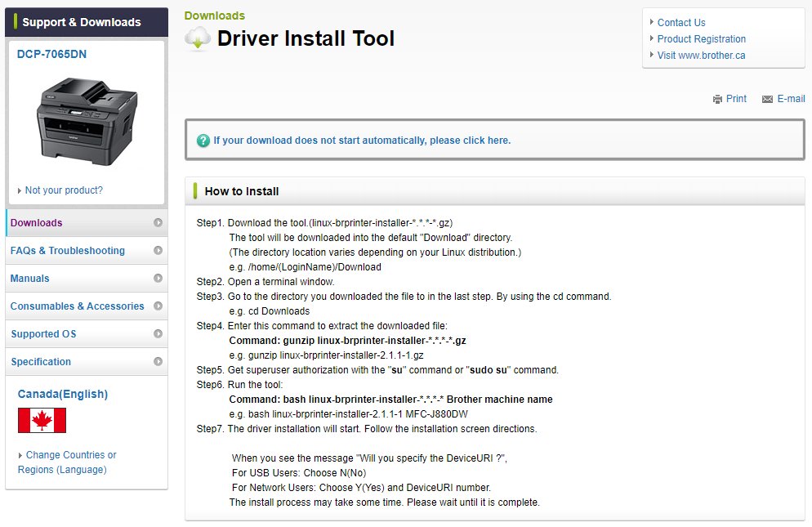812x527 pixels.
Task: Open the Downloads sidebar menu item
Action: 87,223
